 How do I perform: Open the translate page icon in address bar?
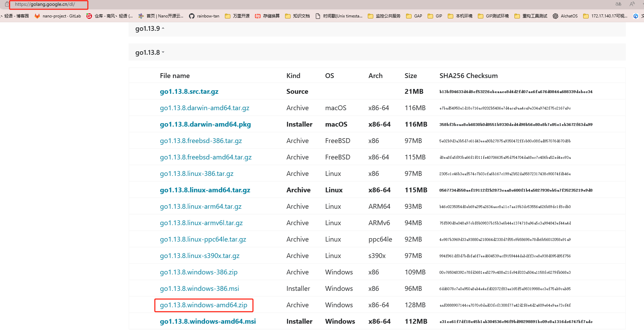(618, 4)
